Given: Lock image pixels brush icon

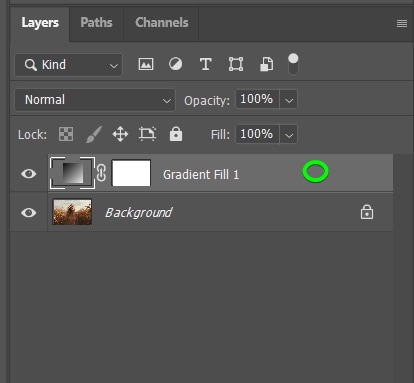Looking at the screenshot, I should [94, 134].
